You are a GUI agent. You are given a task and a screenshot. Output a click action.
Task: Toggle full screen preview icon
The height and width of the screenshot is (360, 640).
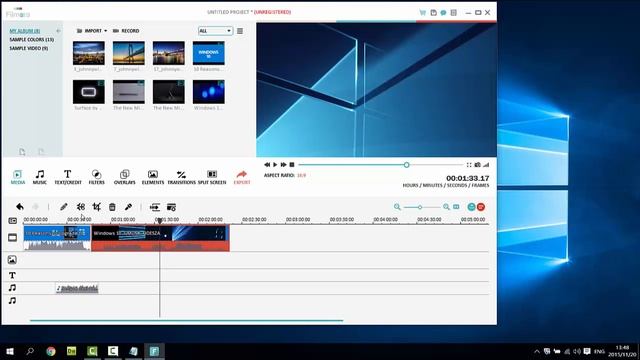pos(469,165)
